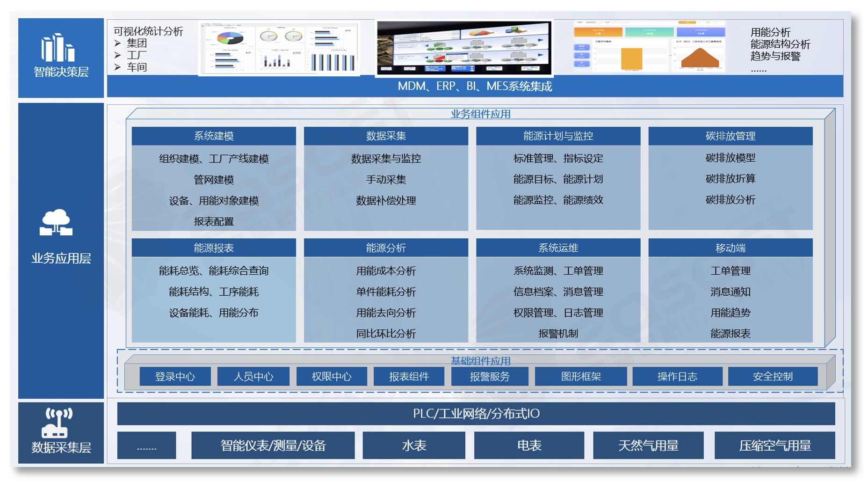This screenshot has width=868, height=482.
Task: Click the PLC/工业网络/分布式IO bar
Action: pos(476,414)
